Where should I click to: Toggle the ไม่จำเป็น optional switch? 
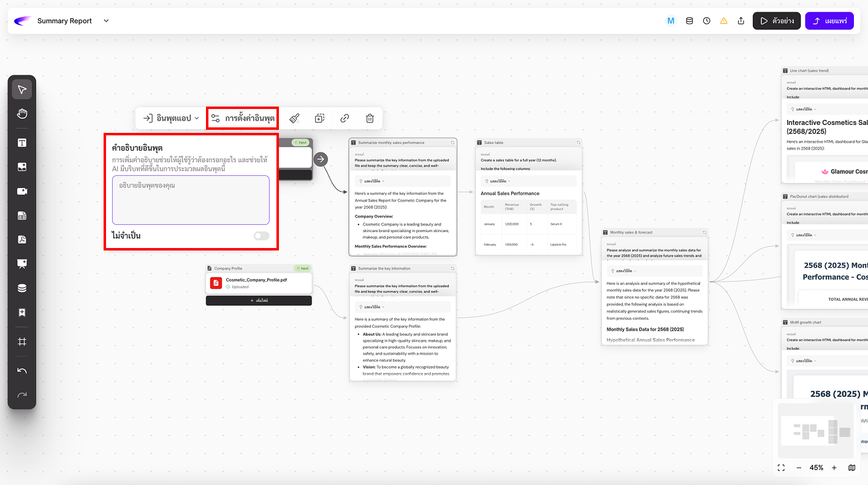pyautogui.click(x=261, y=236)
